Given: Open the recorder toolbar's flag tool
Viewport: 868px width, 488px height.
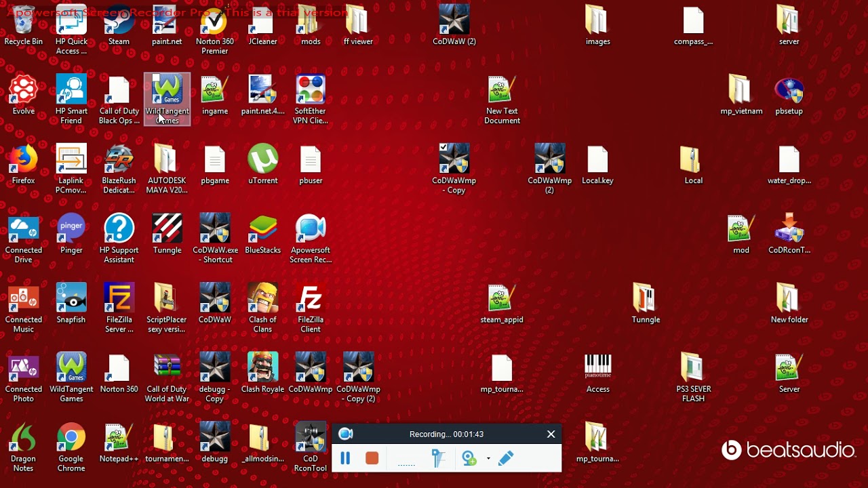Looking at the screenshot, I should click(439, 459).
